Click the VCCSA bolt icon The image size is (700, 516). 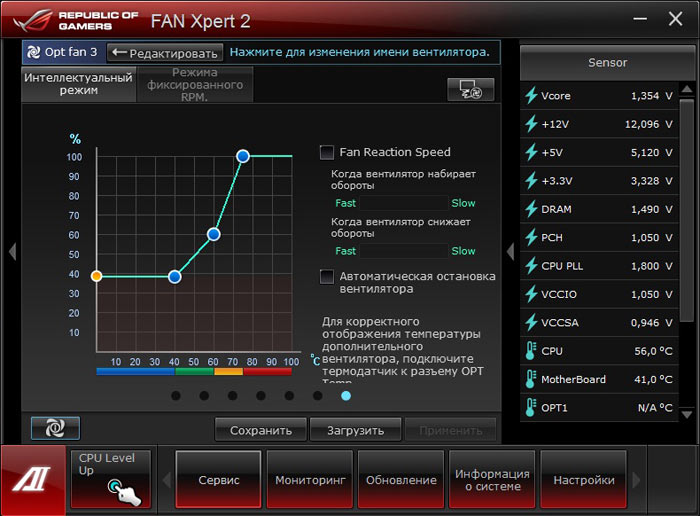[531, 323]
